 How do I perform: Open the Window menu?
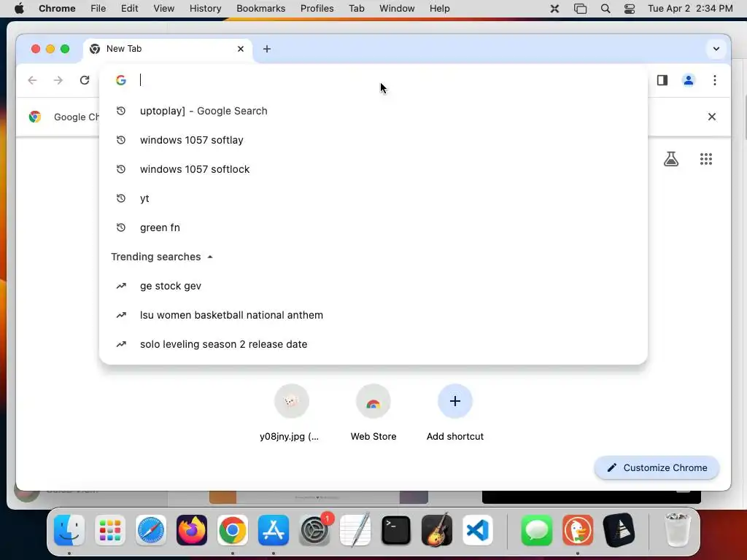pyautogui.click(x=397, y=9)
